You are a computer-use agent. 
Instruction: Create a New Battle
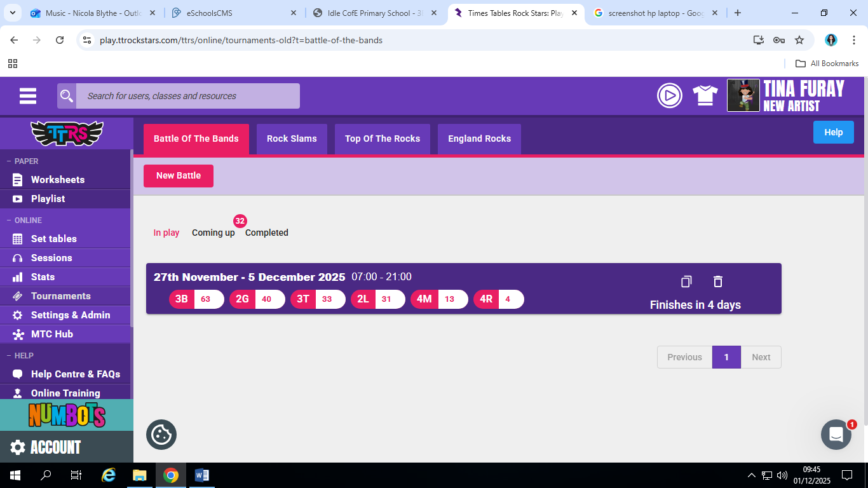[x=178, y=175]
